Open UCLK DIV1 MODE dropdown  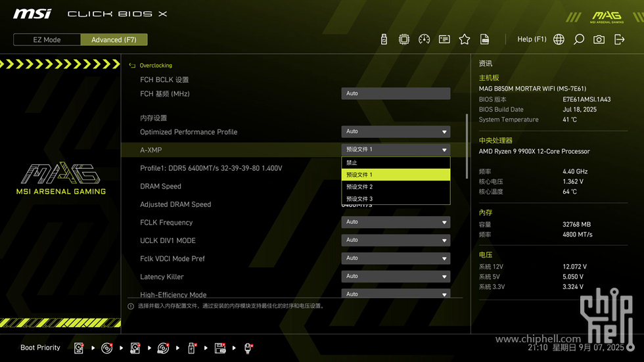click(x=396, y=240)
